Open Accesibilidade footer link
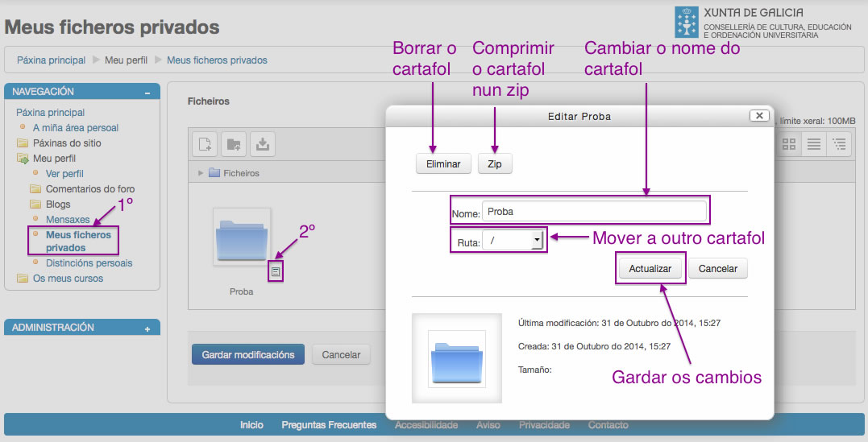868x442 pixels. click(x=426, y=425)
